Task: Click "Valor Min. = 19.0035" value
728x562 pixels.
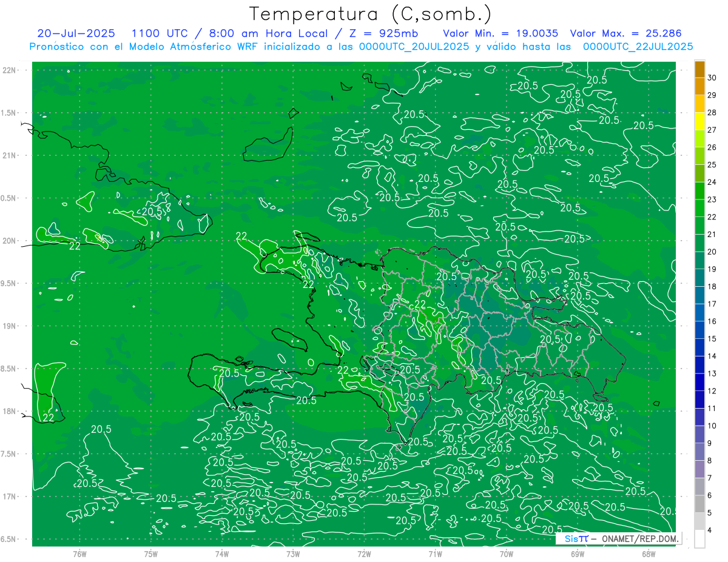Action: click(x=500, y=33)
